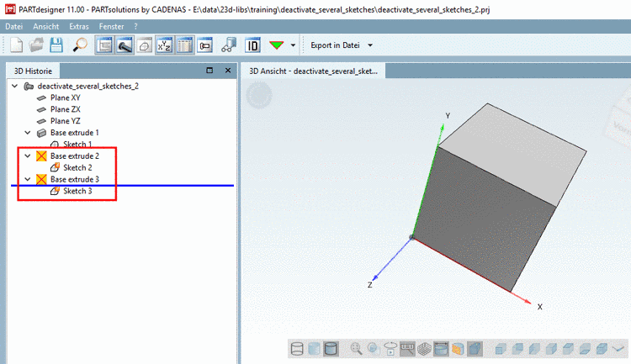This screenshot has width=631, height=364.
Task: Select Base extrude 2 label
Action: tap(74, 156)
